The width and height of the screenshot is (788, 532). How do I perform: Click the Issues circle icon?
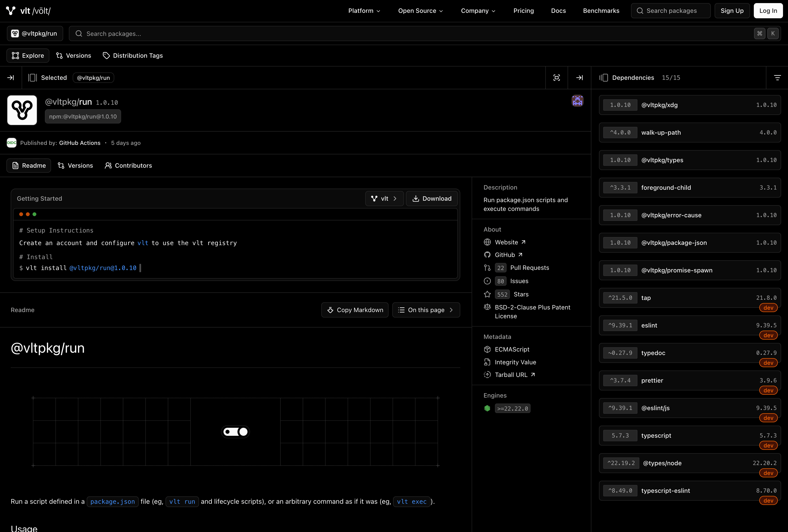487,281
